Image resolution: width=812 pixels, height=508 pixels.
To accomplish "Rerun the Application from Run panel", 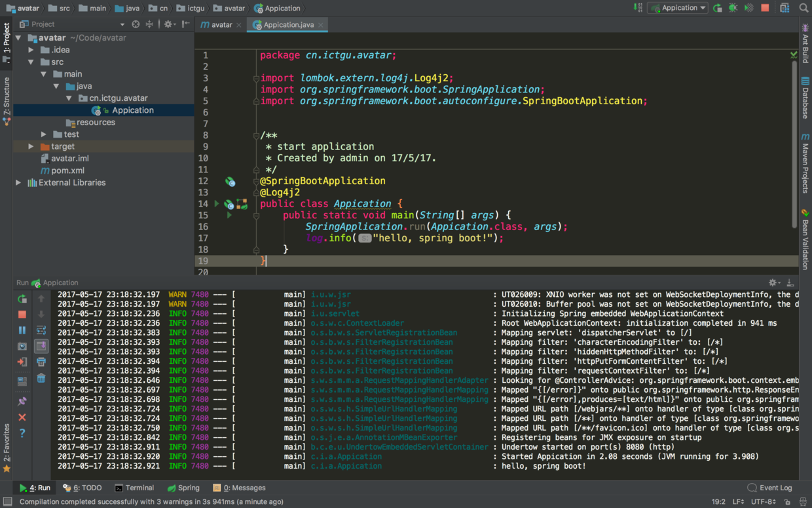I will click(x=22, y=299).
